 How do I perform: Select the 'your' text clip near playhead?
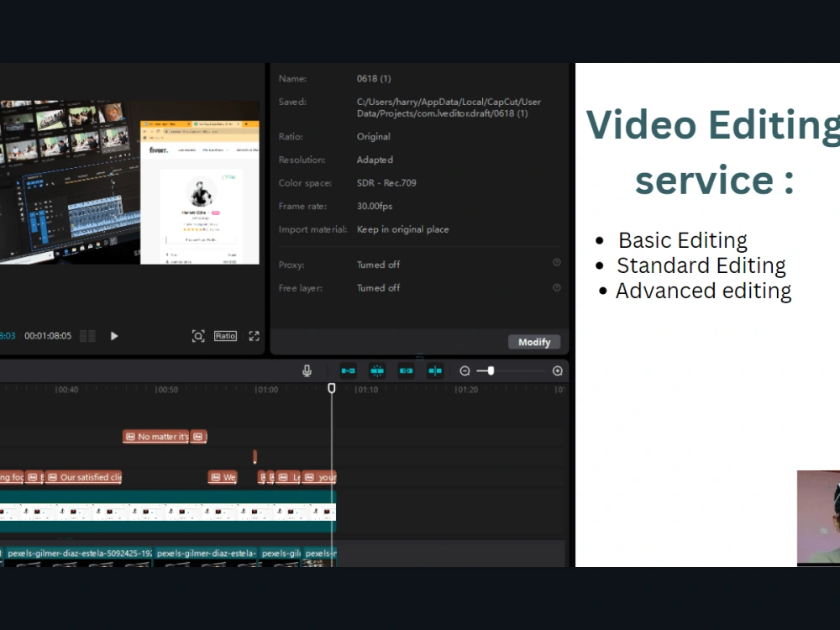point(319,477)
